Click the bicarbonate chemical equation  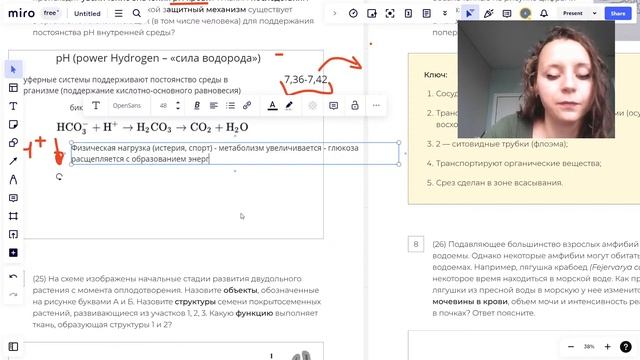tap(152, 127)
